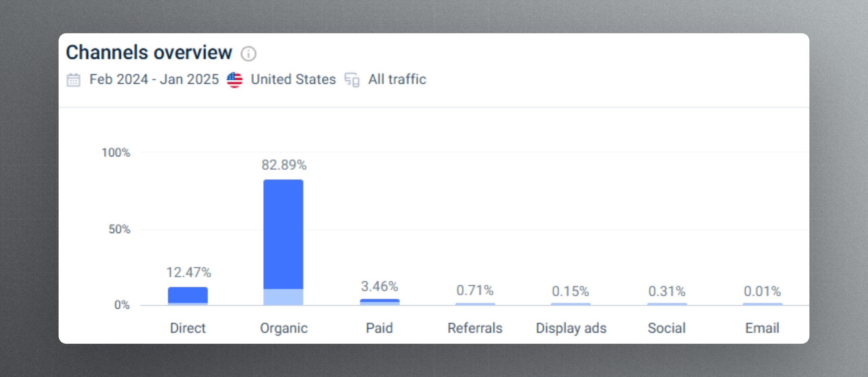The image size is (868, 377).
Task: Click the Display ads axis label
Action: click(x=571, y=328)
